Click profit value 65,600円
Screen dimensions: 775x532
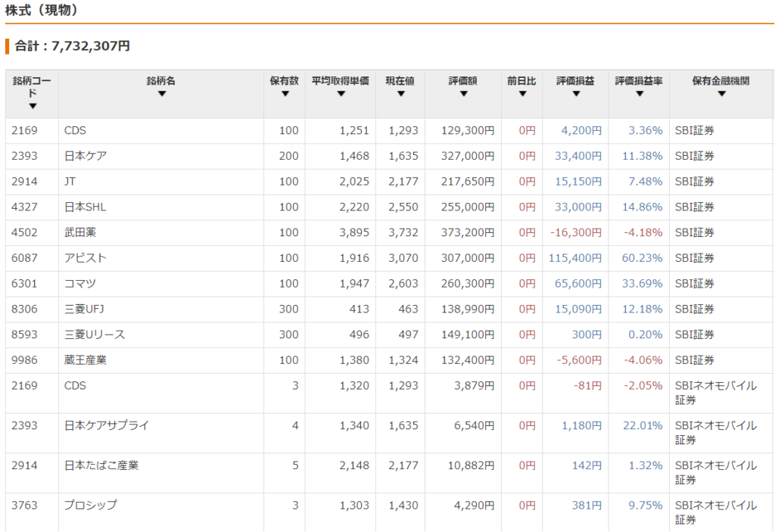(578, 284)
